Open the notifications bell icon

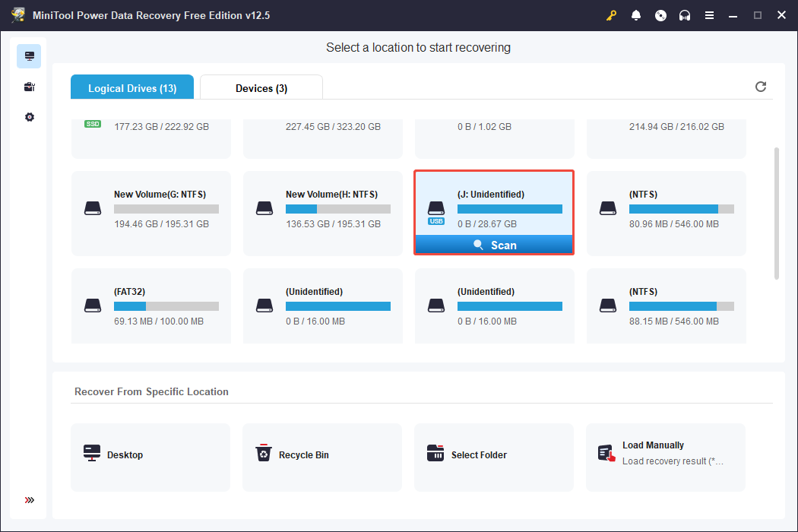click(x=635, y=15)
